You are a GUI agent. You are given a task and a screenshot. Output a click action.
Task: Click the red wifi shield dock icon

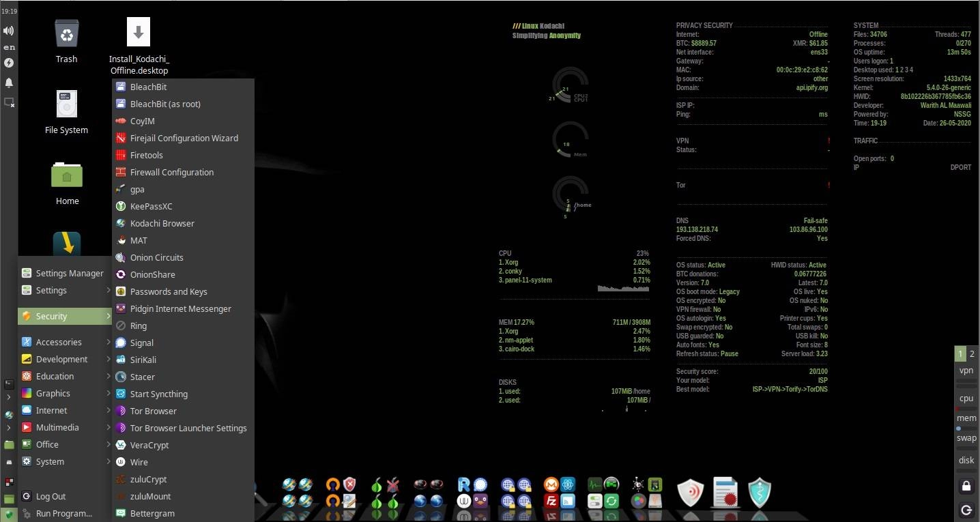[690, 493]
